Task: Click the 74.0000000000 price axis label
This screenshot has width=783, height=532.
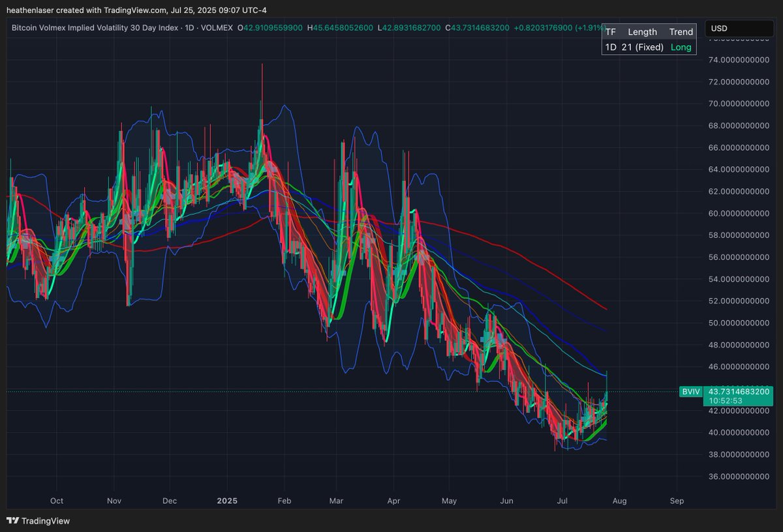Action: [x=739, y=60]
